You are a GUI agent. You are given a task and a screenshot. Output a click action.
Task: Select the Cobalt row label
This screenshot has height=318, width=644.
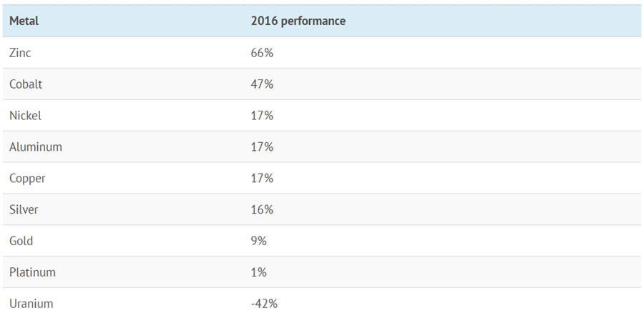click(26, 84)
